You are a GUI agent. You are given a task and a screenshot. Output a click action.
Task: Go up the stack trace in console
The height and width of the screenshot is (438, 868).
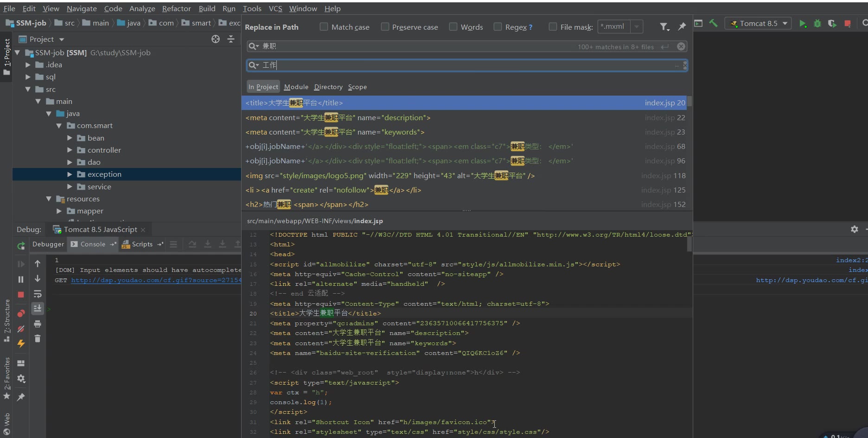38,264
